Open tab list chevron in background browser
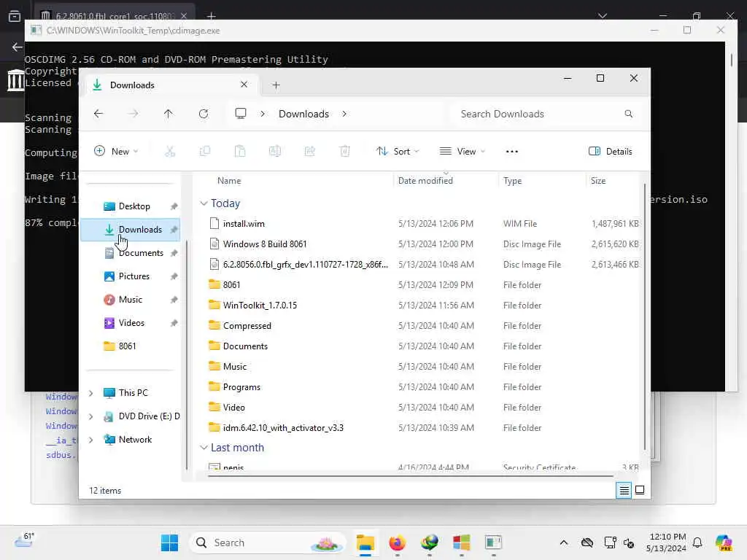747x560 pixels. click(x=603, y=16)
